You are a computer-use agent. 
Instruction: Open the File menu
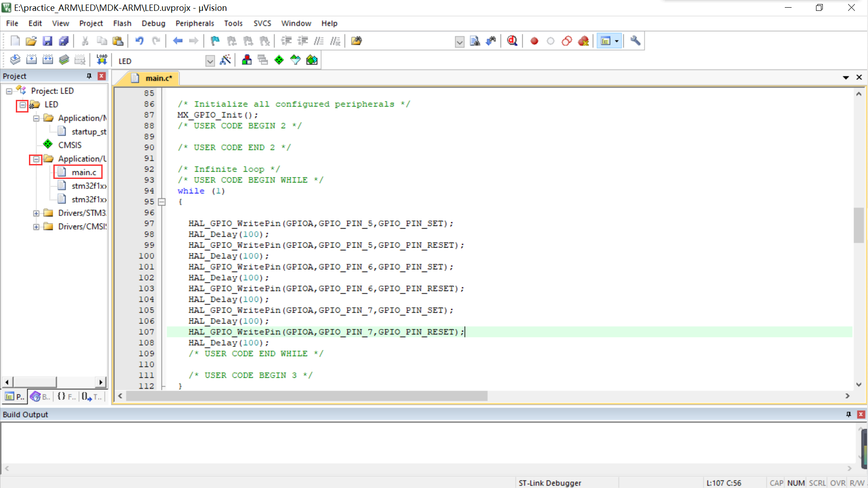point(12,23)
